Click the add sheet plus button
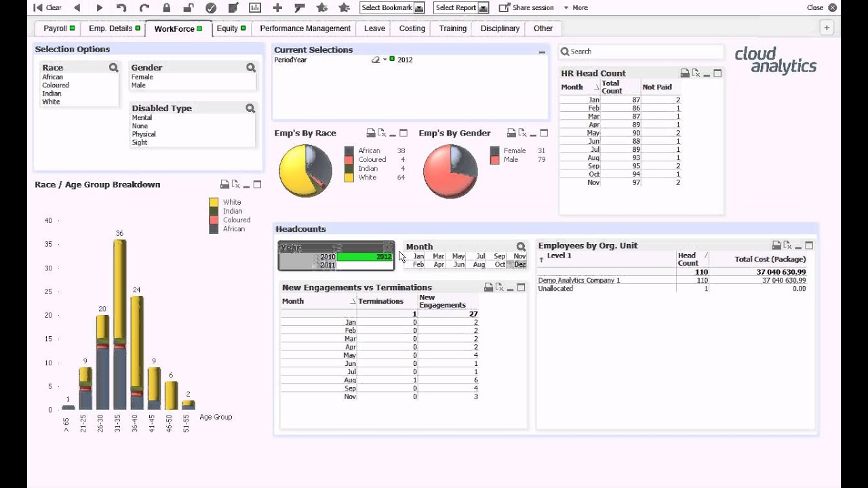 [826, 28]
